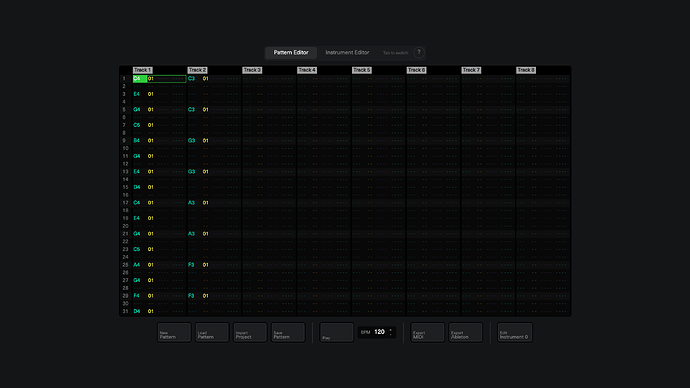Click the Export Ableton button

point(466,333)
